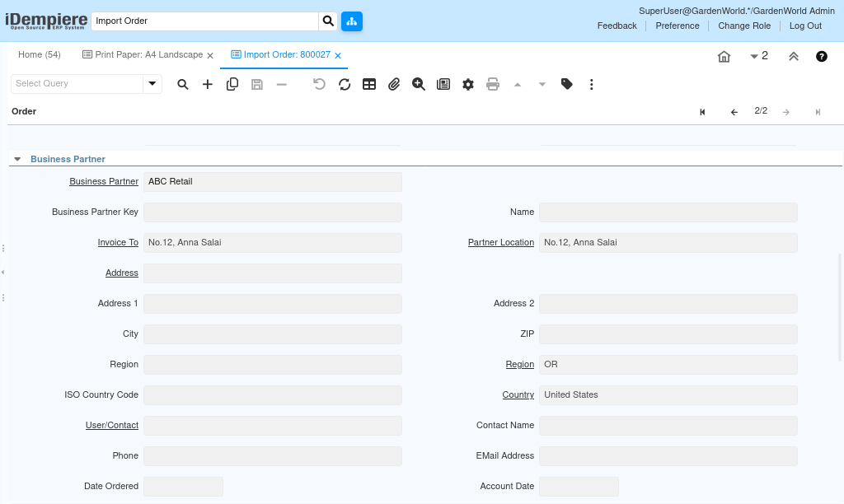This screenshot has width=844, height=504.
Task: Open the Process gear icon
Action: coord(468,85)
